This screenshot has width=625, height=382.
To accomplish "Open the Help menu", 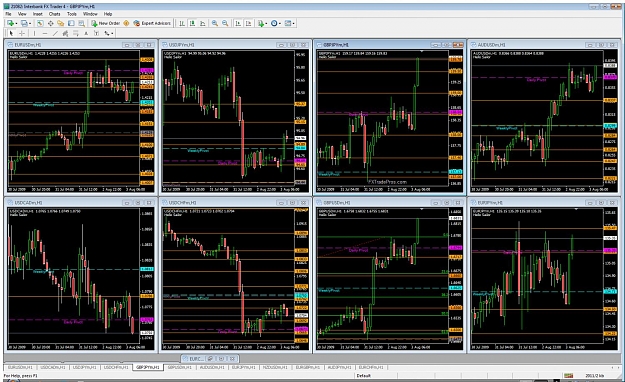I will (x=108, y=14).
